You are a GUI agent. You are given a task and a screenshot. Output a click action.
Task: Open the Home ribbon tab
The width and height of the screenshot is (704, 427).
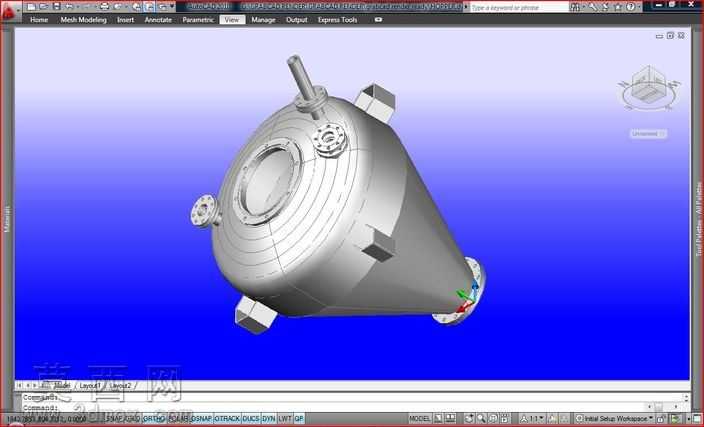coord(39,20)
